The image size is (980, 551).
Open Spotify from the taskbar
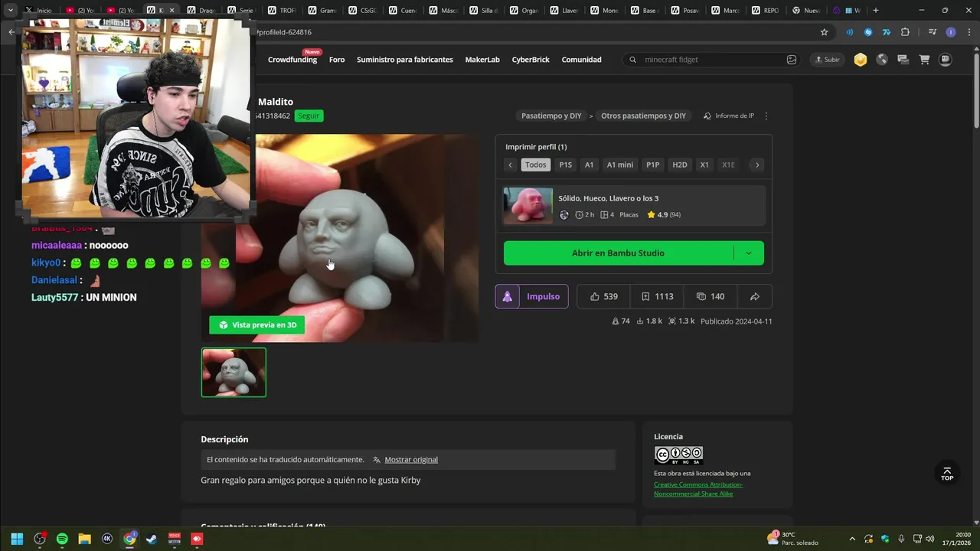[62, 539]
